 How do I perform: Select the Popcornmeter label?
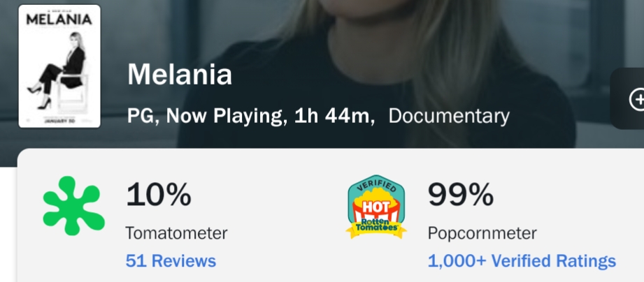tap(482, 233)
